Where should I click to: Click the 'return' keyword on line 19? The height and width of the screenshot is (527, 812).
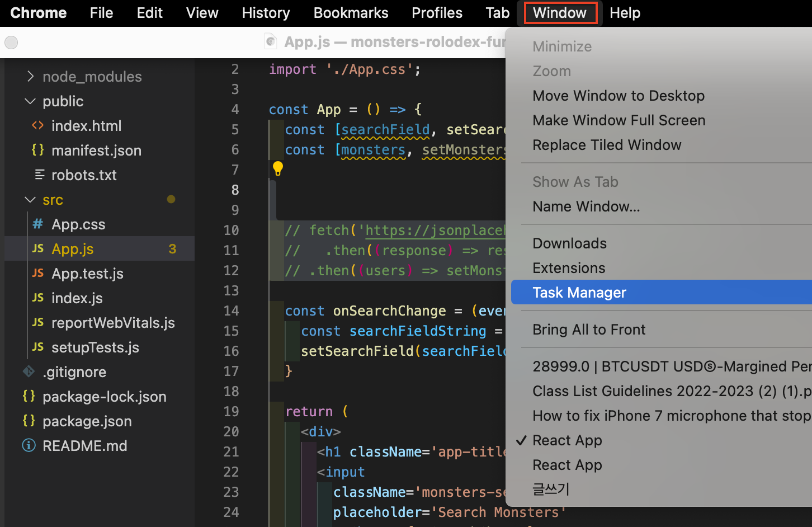309,412
